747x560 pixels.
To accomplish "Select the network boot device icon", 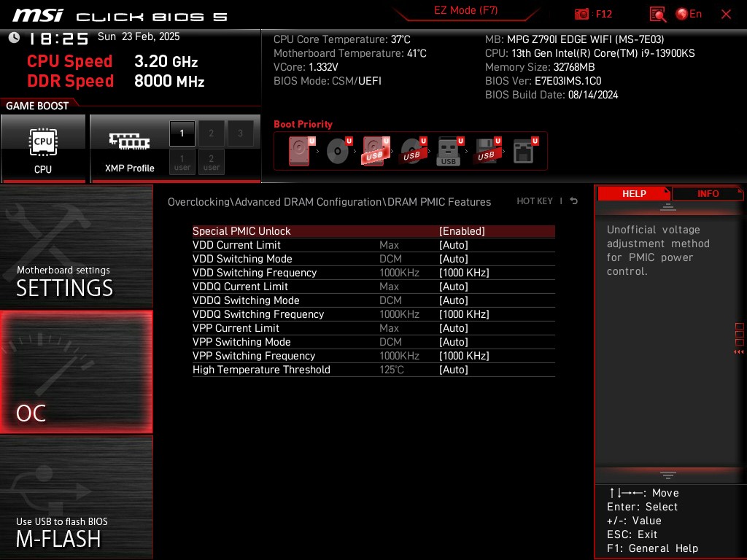I will tap(525, 151).
